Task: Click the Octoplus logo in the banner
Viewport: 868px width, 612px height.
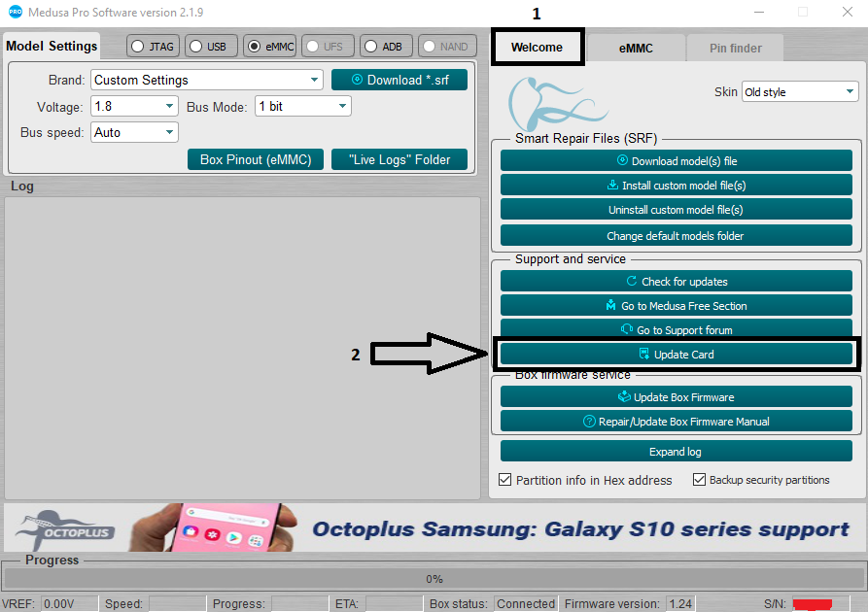Action: [x=66, y=530]
